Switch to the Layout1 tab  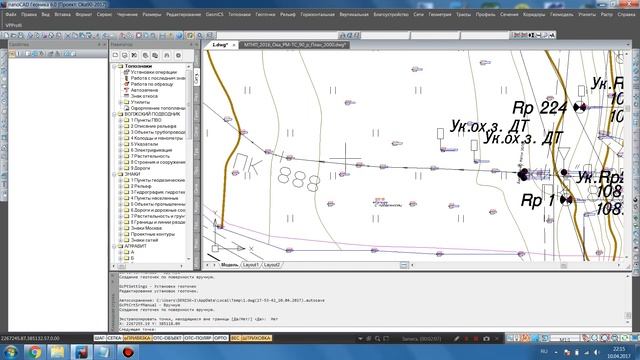pyautogui.click(x=251, y=265)
